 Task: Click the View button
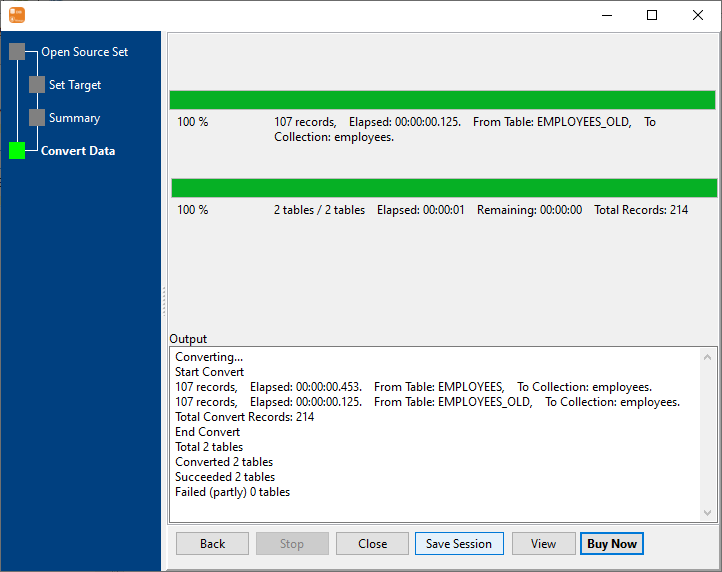point(543,544)
